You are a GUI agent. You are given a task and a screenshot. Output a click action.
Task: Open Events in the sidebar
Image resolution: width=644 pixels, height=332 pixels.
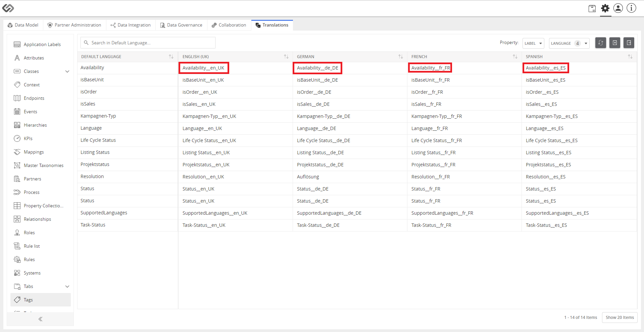coord(41,112)
